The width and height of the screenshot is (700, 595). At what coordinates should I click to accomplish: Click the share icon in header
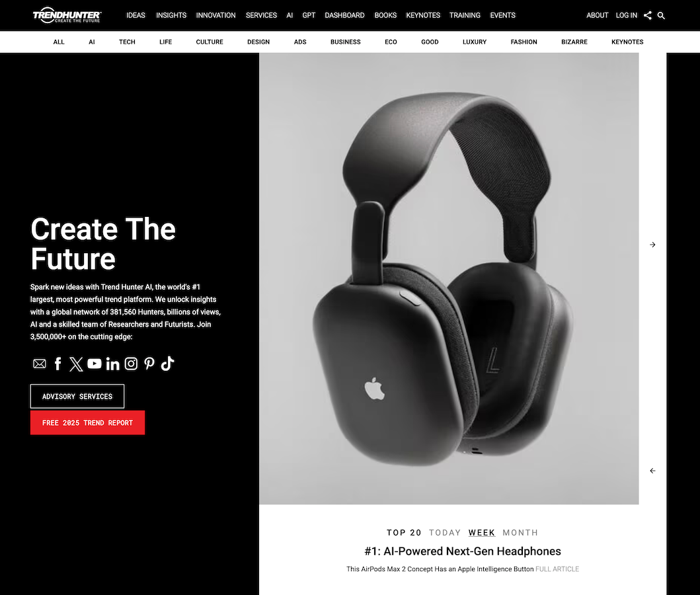click(647, 15)
